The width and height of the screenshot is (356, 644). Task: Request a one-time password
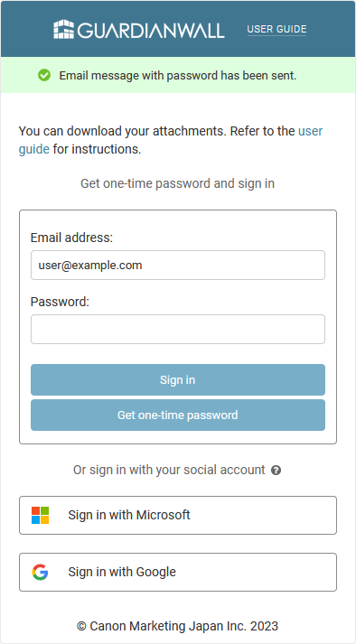click(x=178, y=415)
